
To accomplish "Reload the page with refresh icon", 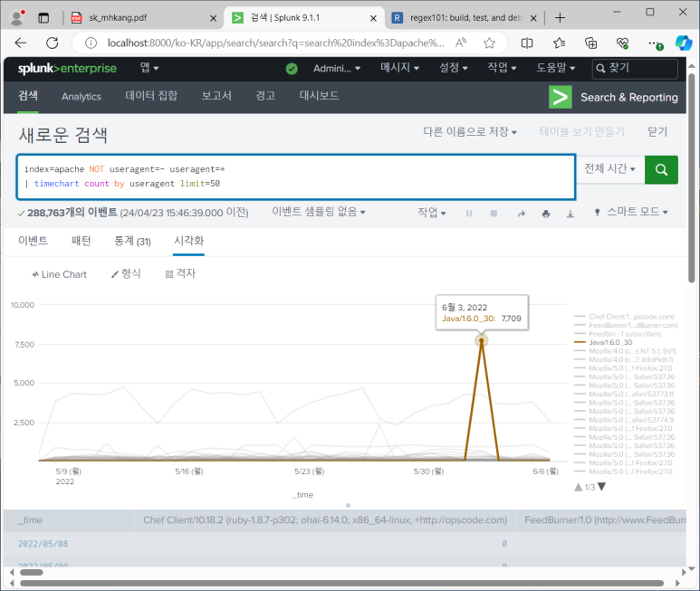I will (x=53, y=43).
